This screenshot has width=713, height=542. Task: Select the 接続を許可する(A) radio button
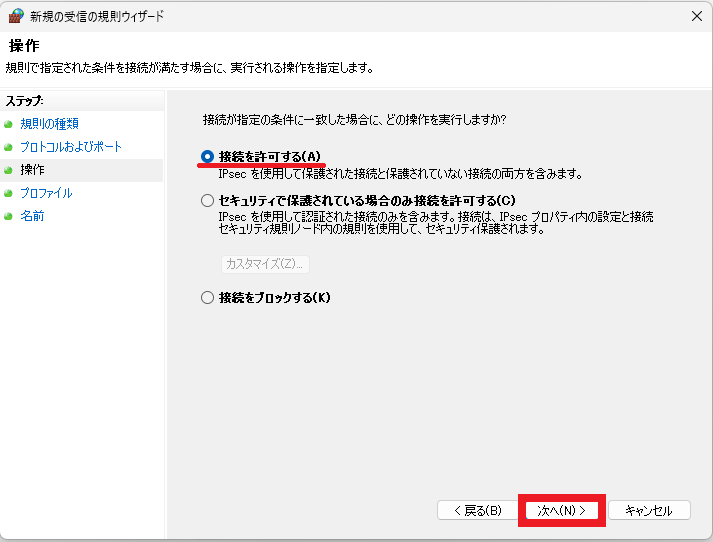(x=207, y=157)
